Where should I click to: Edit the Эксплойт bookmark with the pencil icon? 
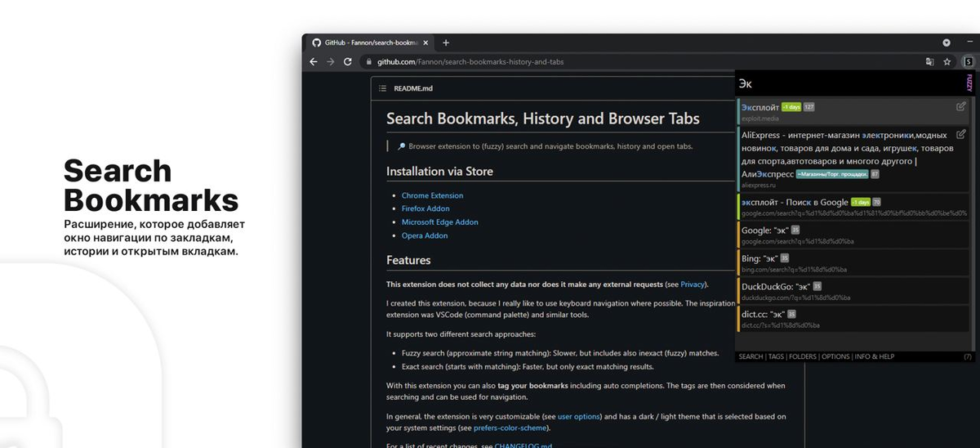pos(961,106)
